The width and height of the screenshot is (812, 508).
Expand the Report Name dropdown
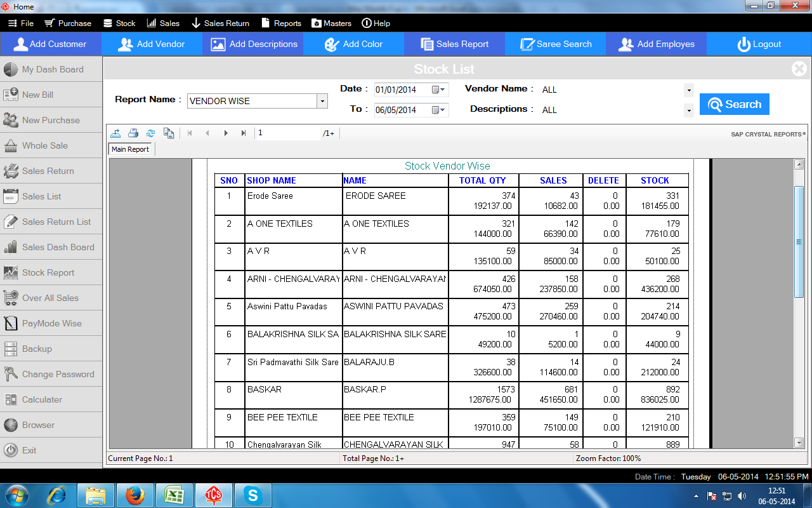(322, 101)
